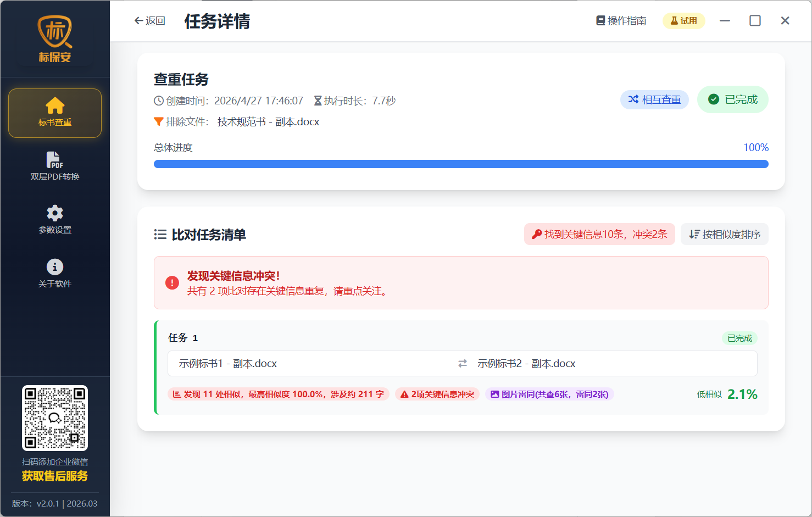
Task: Click the 总体进度 label
Action: coord(173,147)
